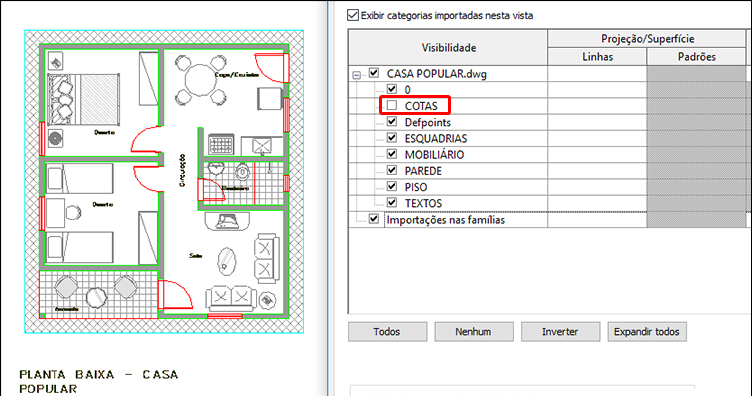Uncheck the MOBILIÁRIO layer checkbox
752x396 pixels.
pos(392,154)
